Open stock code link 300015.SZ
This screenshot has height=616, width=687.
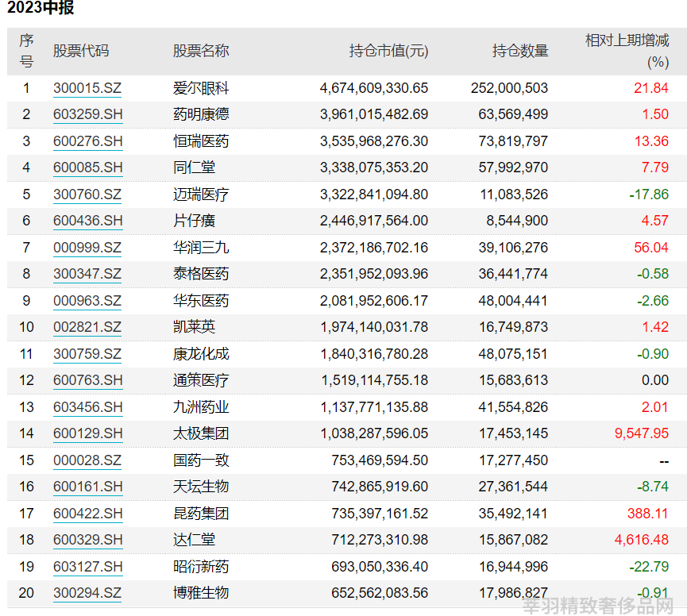click(87, 88)
